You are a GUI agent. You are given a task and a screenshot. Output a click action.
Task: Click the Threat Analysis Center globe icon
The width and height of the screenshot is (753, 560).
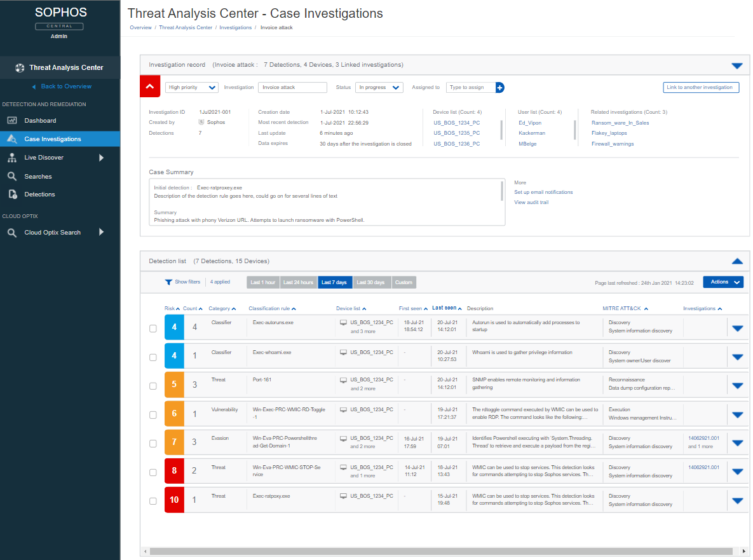click(x=20, y=68)
